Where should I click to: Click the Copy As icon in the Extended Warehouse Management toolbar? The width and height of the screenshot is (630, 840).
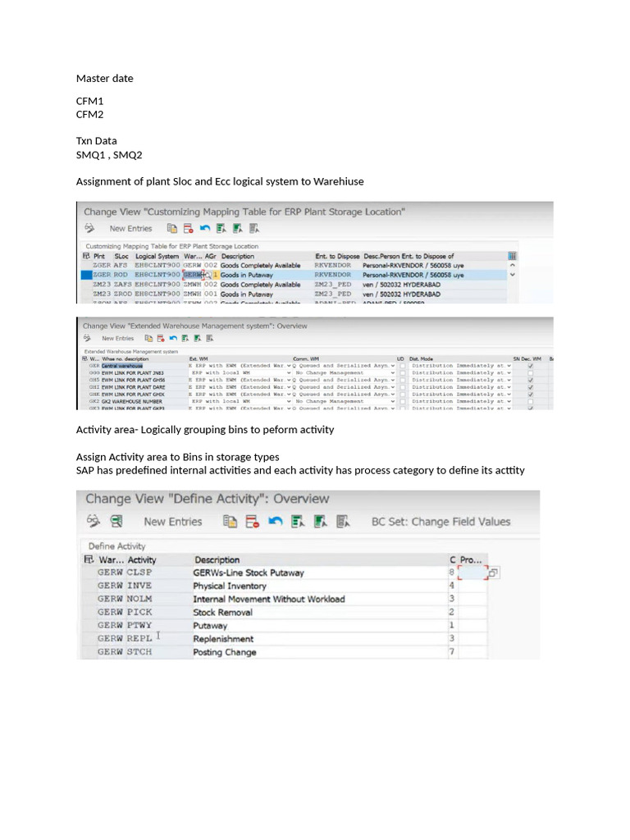click(x=148, y=338)
